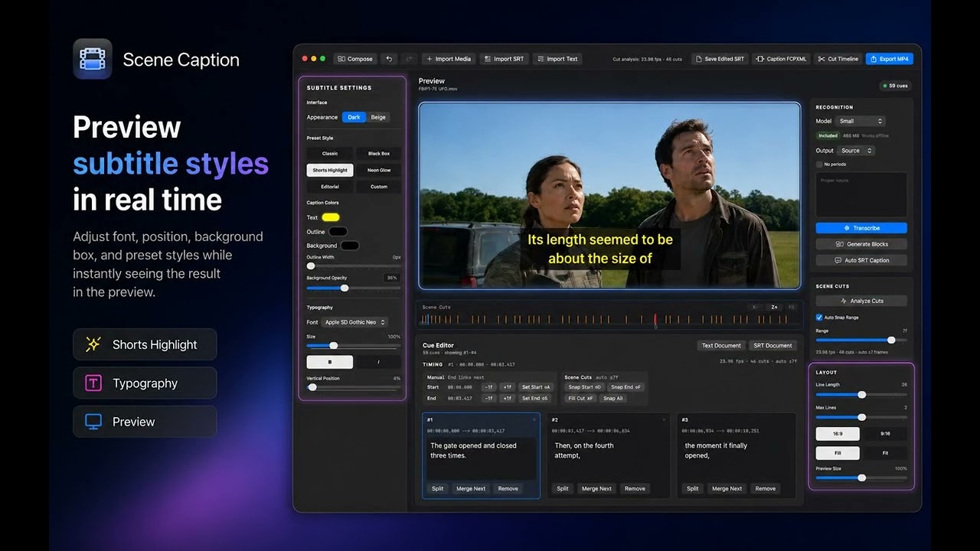Toggle the No periods checkbox
Viewport: 980px width, 551px height.
[x=819, y=164]
